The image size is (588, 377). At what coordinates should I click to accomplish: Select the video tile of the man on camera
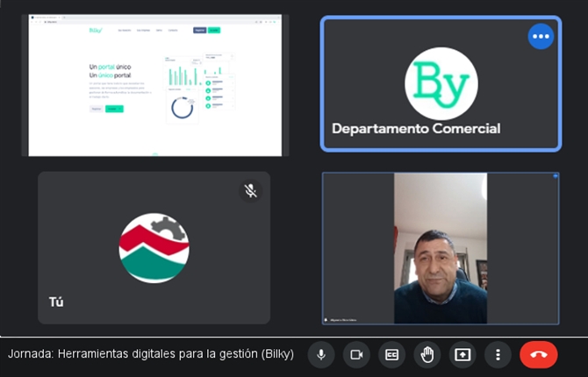(x=441, y=248)
